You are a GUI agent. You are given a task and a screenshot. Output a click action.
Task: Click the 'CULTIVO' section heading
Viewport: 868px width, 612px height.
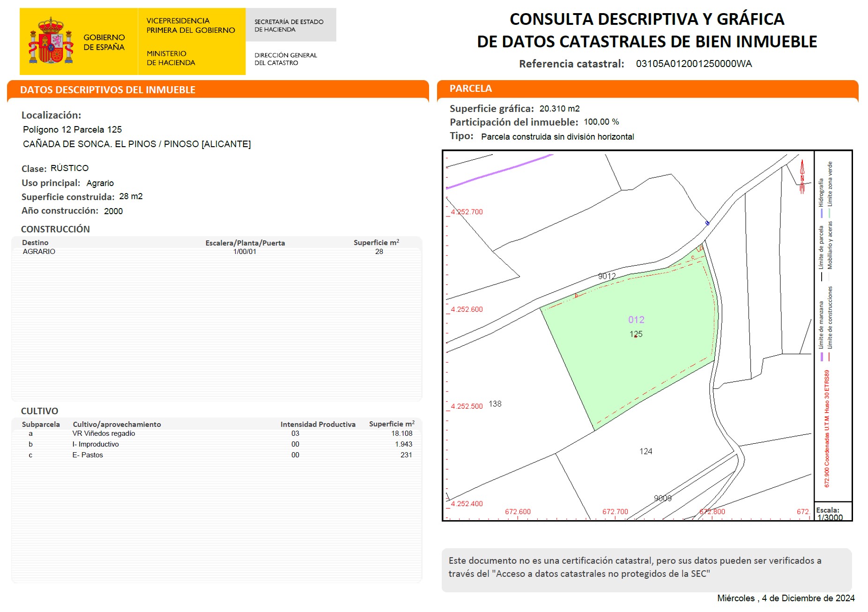coord(40,411)
